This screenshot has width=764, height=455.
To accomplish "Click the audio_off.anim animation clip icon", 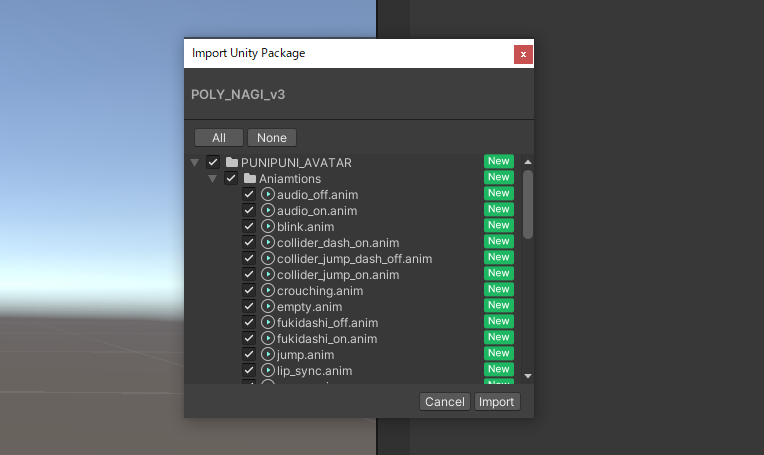I will click(x=267, y=194).
